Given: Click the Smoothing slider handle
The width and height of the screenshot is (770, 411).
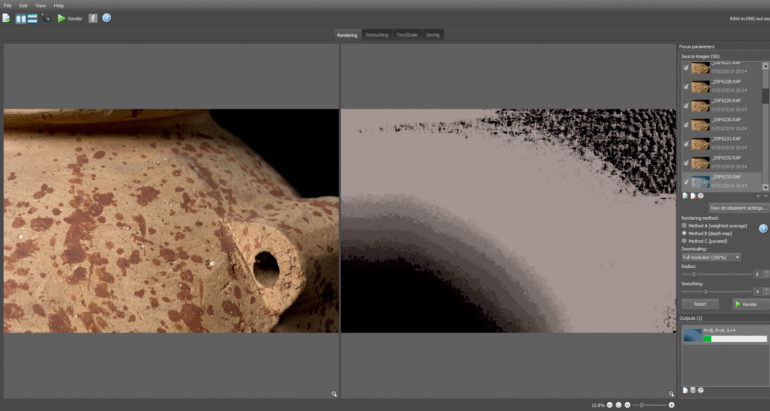Looking at the screenshot, I should (x=706, y=292).
